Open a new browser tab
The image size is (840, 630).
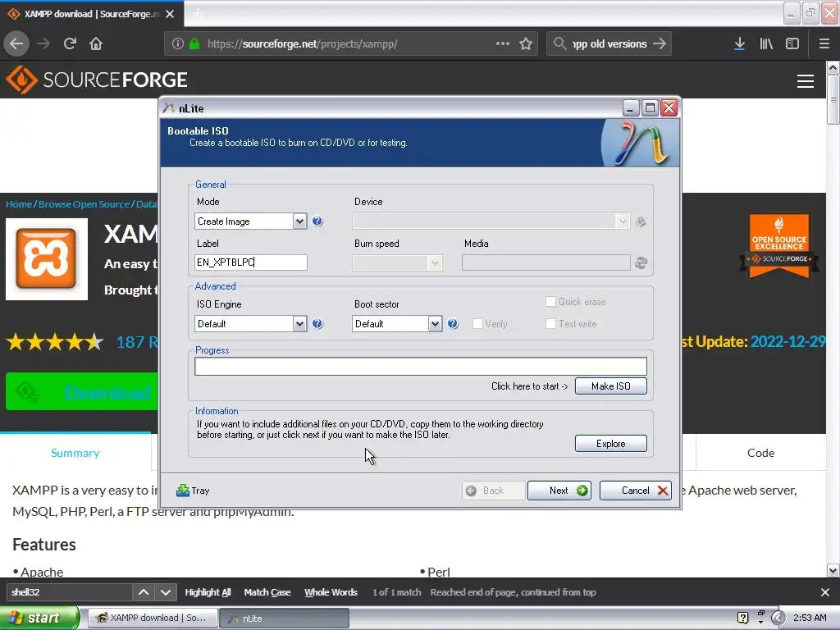coord(199,14)
